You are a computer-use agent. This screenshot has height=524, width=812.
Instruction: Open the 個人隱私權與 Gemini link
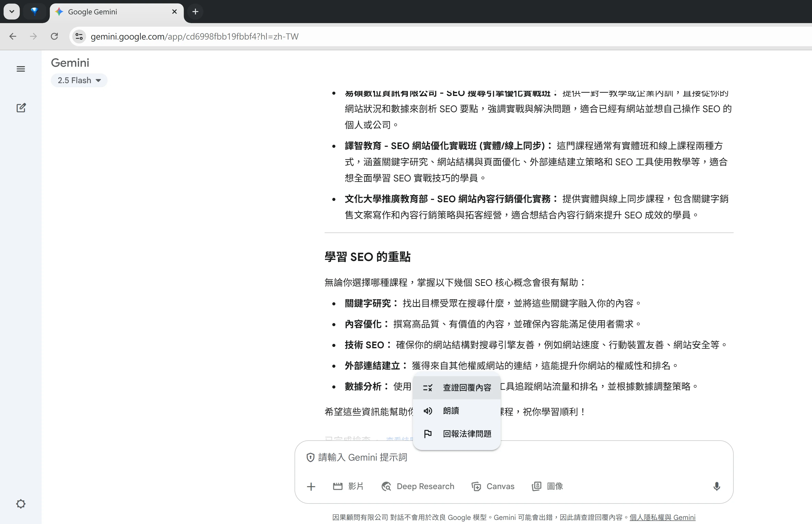click(x=662, y=517)
